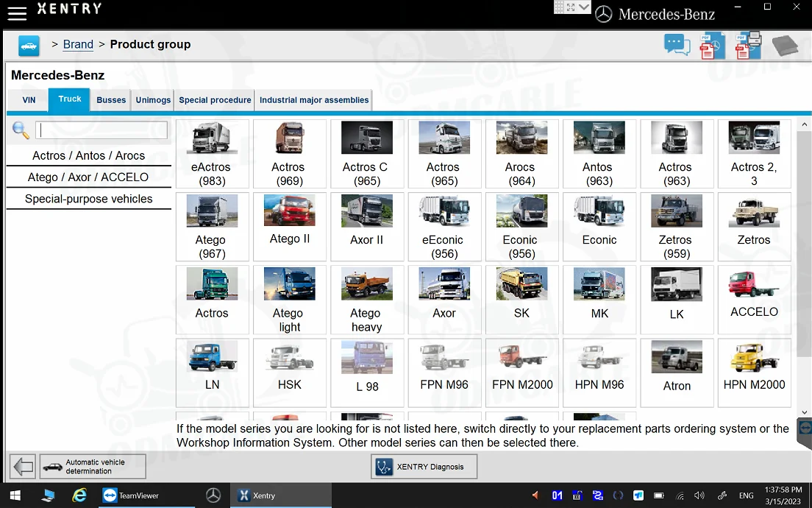Filter by Actros / Antos / Arocs
Viewport: 812px width, 508px height.
(x=88, y=155)
